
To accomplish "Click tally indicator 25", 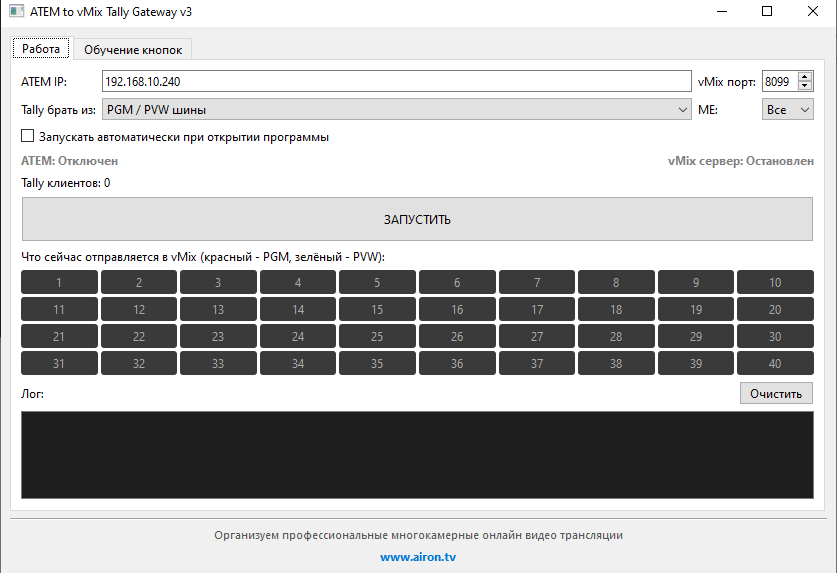I will 377,336.
